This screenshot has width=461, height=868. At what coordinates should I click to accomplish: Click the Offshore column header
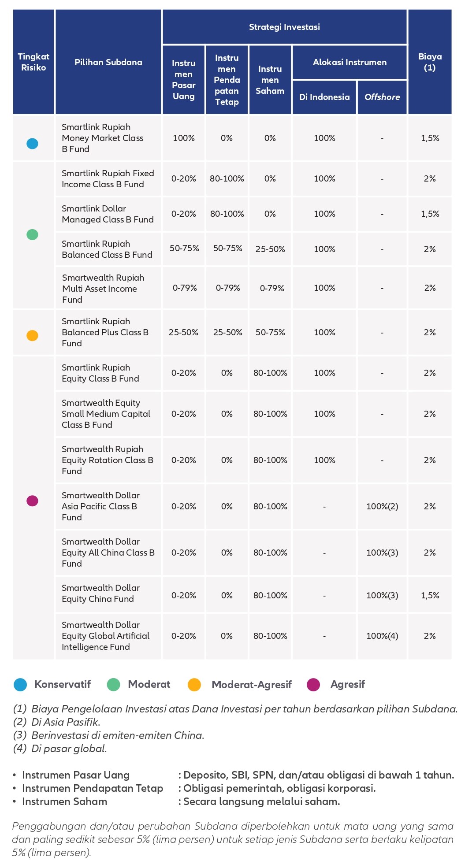pos(382,97)
